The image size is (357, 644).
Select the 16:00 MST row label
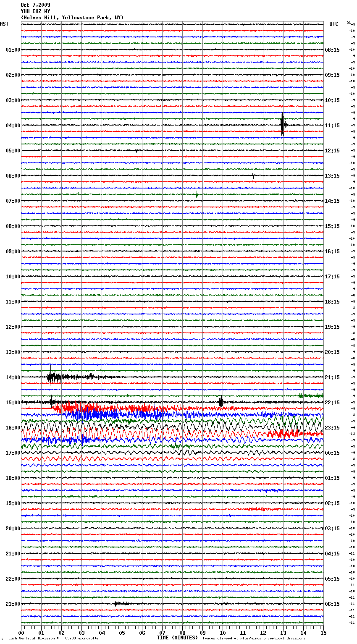(13, 428)
